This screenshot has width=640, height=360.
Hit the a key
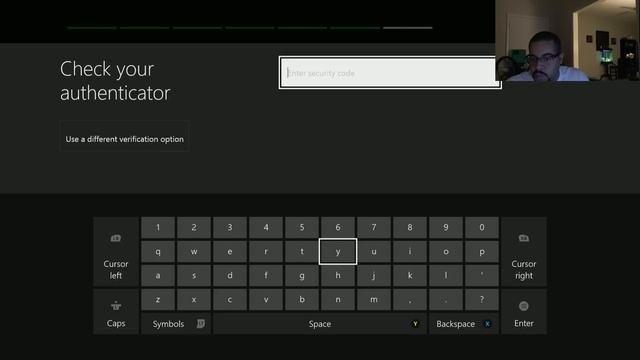(x=158, y=276)
